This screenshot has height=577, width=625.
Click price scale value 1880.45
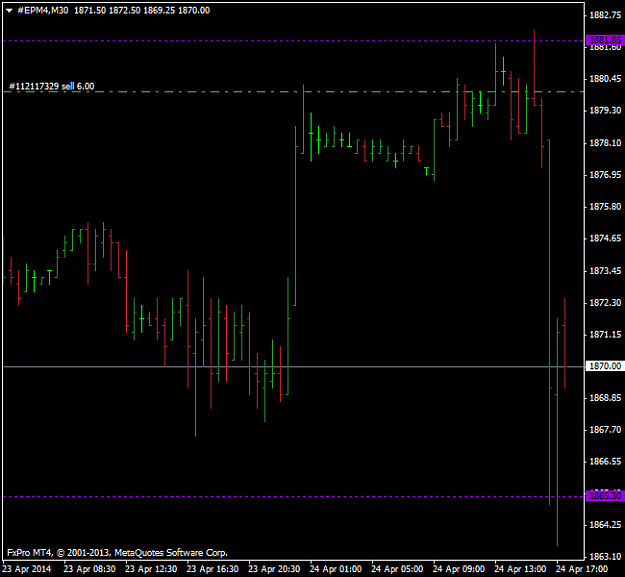[605, 79]
